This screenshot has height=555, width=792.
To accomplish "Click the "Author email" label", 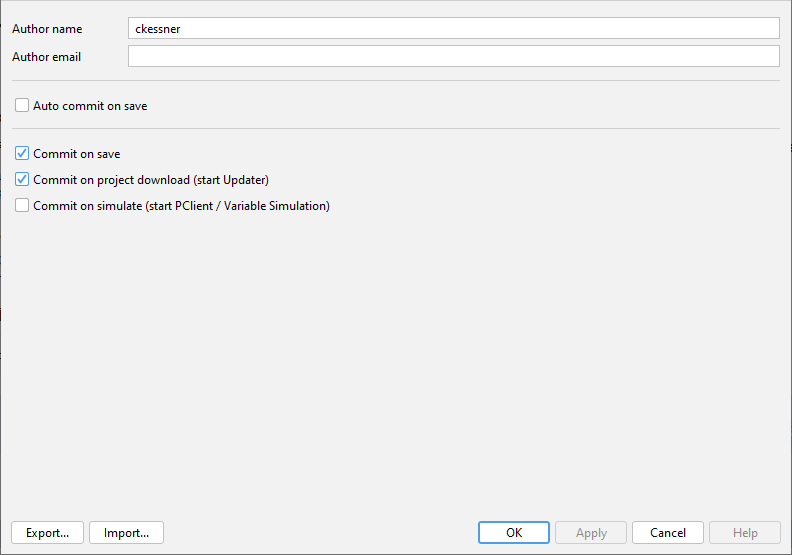I will [47, 57].
